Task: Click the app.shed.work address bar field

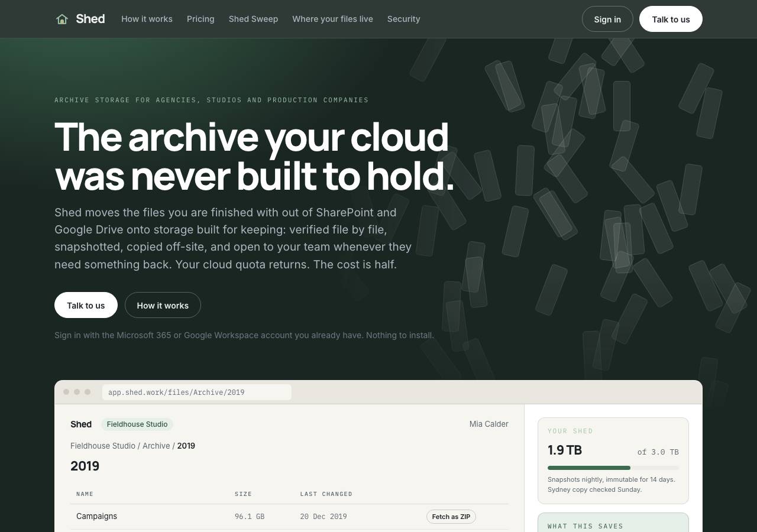Action: pos(196,392)
